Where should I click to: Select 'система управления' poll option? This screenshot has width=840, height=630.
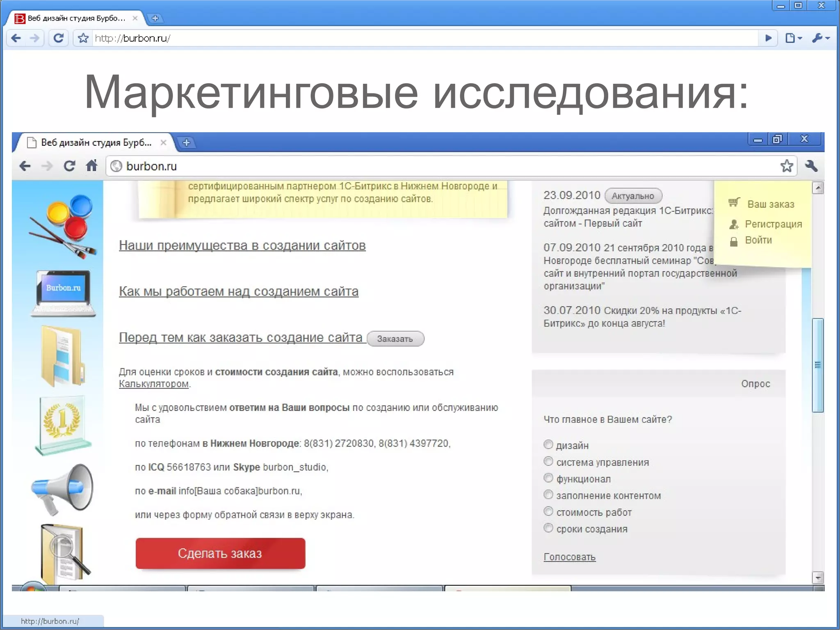[x=548, y=461]
